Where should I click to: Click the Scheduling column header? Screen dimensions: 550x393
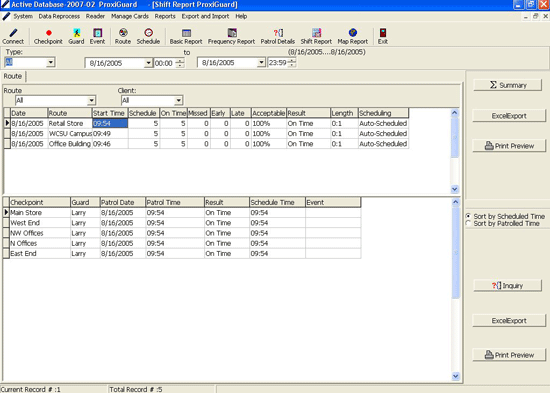[x=383, y=113]
